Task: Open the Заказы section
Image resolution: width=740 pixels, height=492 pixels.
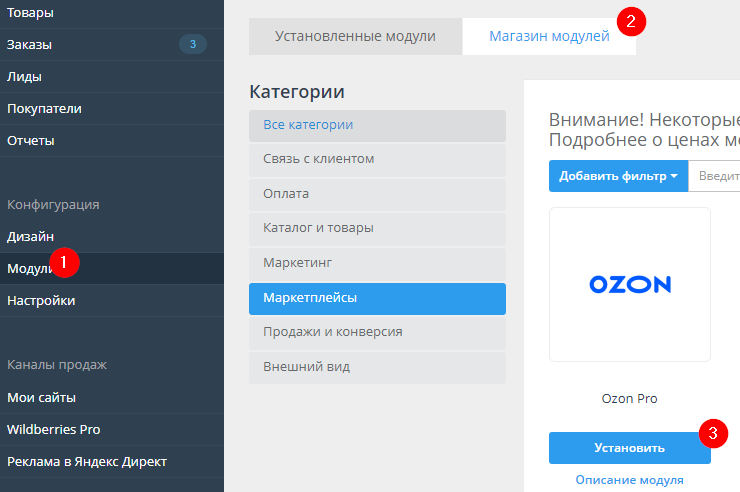Action: (x=111, y=45)
